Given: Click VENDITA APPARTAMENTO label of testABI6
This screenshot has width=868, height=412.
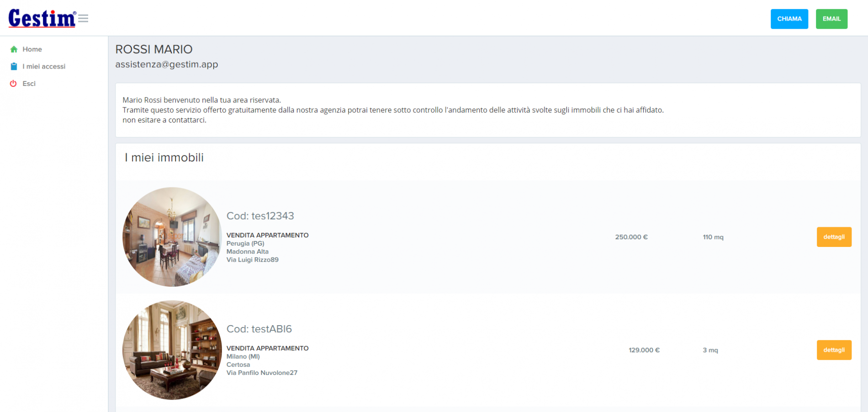Looking at the screenshot, I should 268,348.
